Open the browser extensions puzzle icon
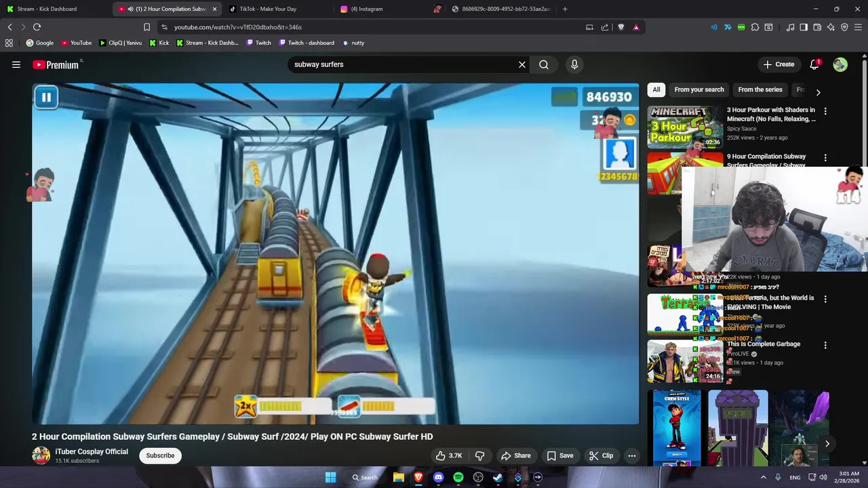The height and width of the screenshot is (488, 868). 755,27
